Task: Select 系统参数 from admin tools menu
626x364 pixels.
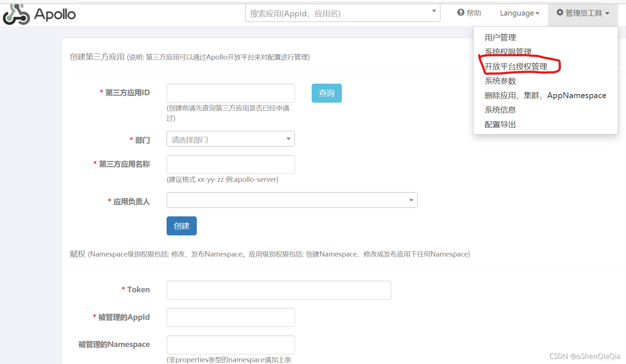Action: [500, 81]
